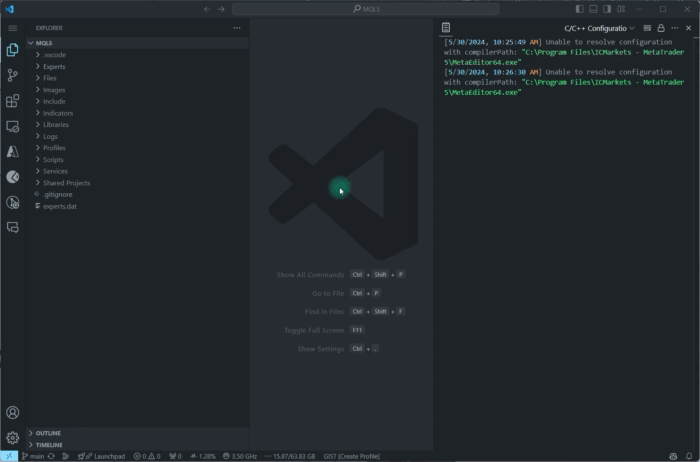Click the Output panel tab icon
This screenshot has height=462, width=700.
tap(446, 28)
